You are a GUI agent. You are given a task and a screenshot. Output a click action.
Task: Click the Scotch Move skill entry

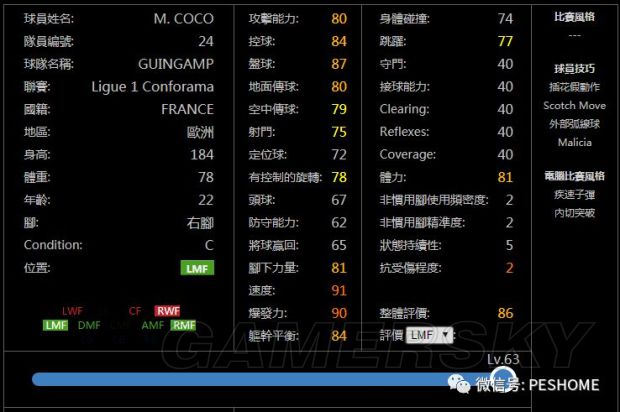(574, 105)
